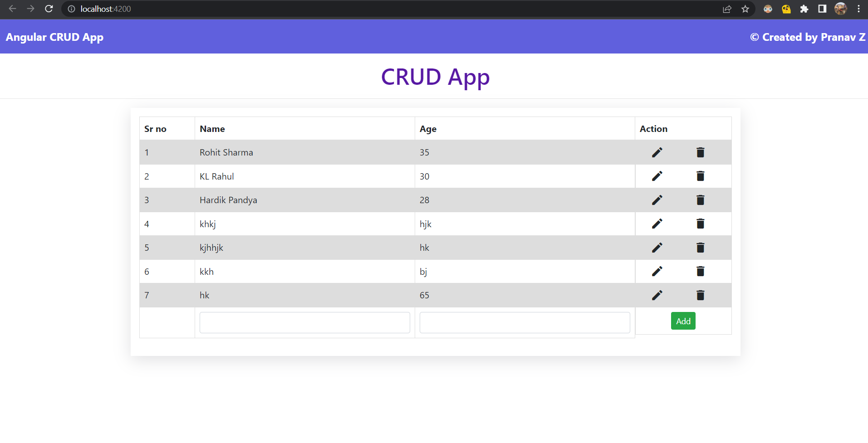Delete the KL Rahul entry
Viewport: 868px width, 443px height.
click(700, 176)
